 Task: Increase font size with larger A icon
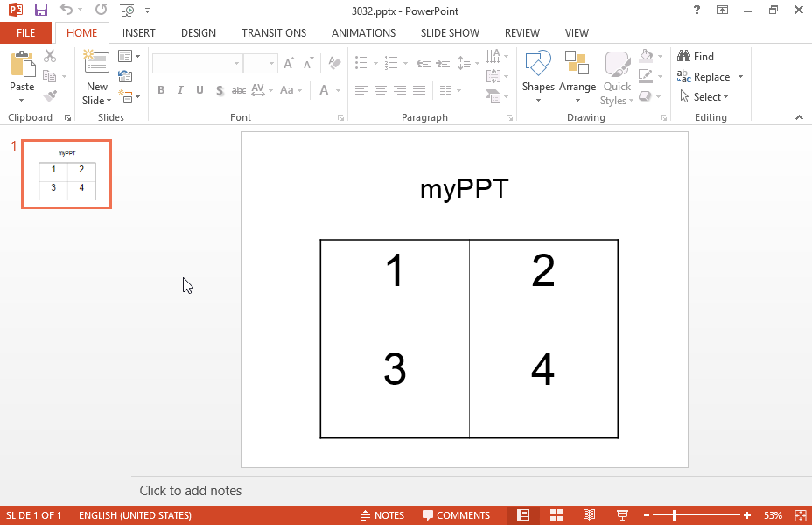[x=289, y=63]
